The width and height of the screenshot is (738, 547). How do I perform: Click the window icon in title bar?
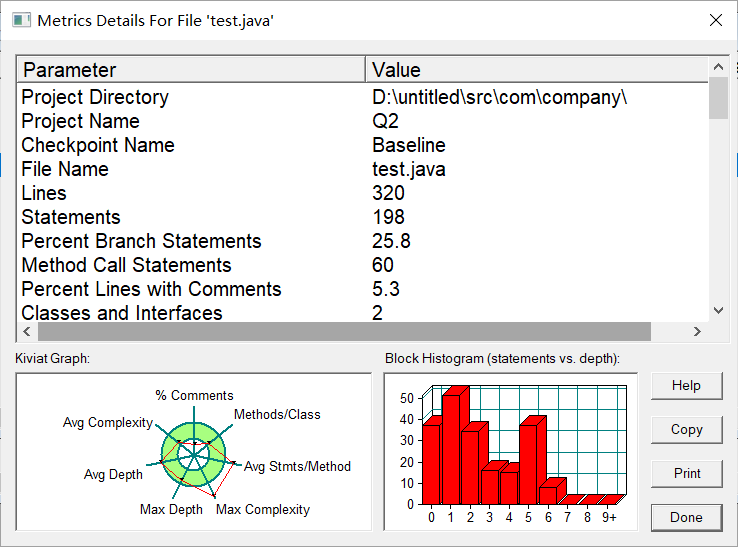click(x=21, y=20)
